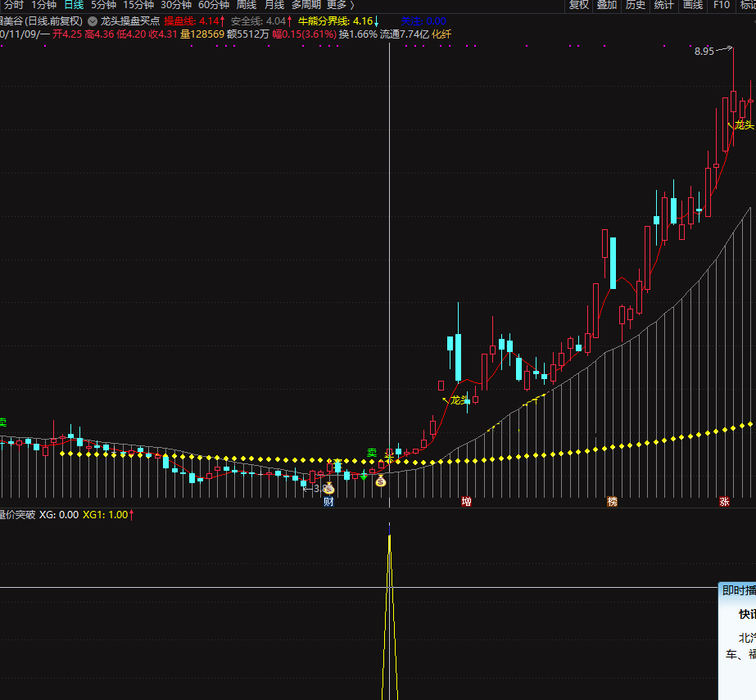Screen dimensions: 756x700
Task: Click the 收4.31 close price
Action: [x=163, y=34]
